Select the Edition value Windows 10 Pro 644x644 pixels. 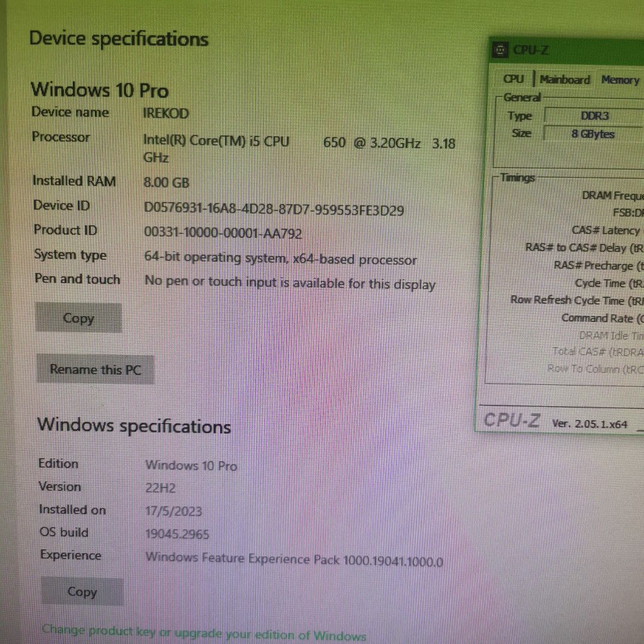[191, 466]
